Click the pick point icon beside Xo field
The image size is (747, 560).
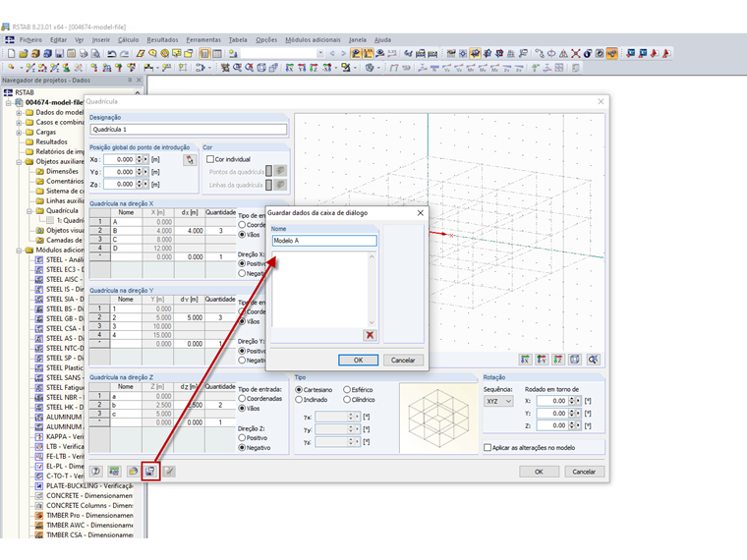pos(190,159)
